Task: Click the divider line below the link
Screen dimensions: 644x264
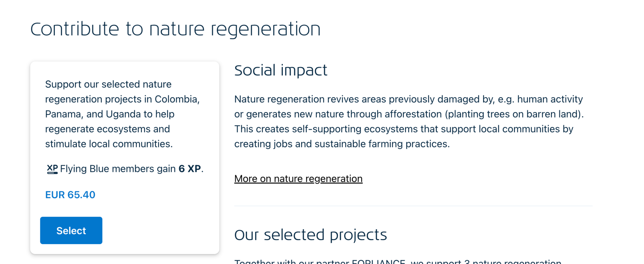Action: point(413,206)
